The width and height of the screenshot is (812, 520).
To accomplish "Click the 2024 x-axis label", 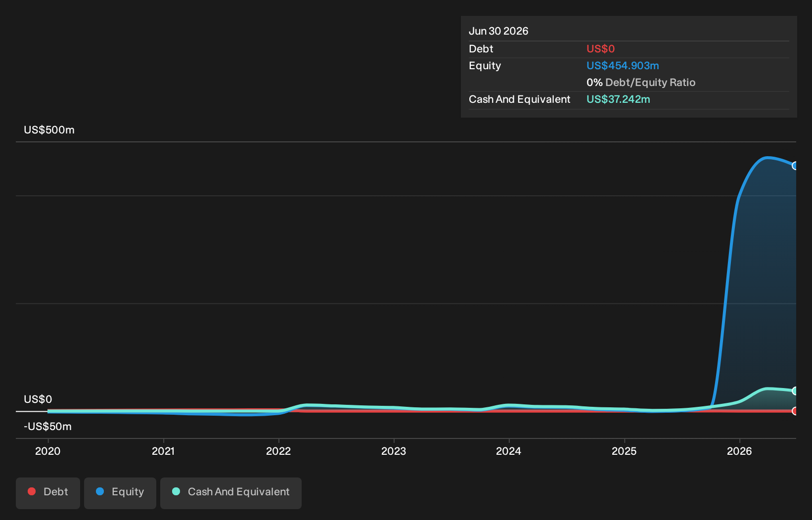I will (x=509, y=451).
